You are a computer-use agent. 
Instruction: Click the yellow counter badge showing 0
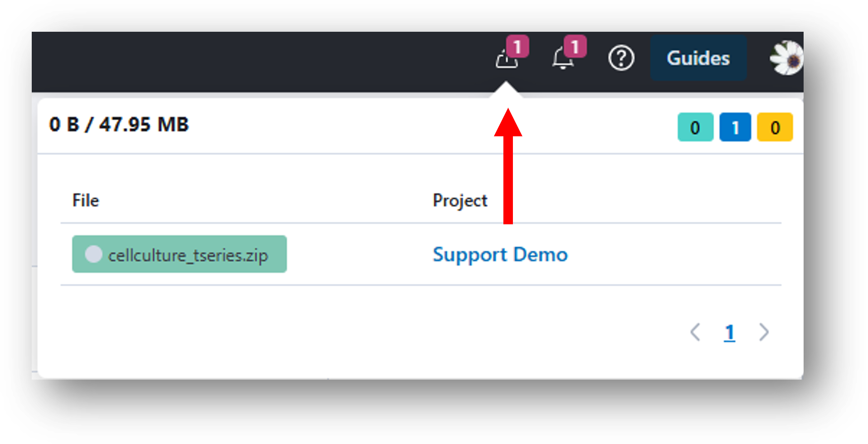click(x=775, y=127)
